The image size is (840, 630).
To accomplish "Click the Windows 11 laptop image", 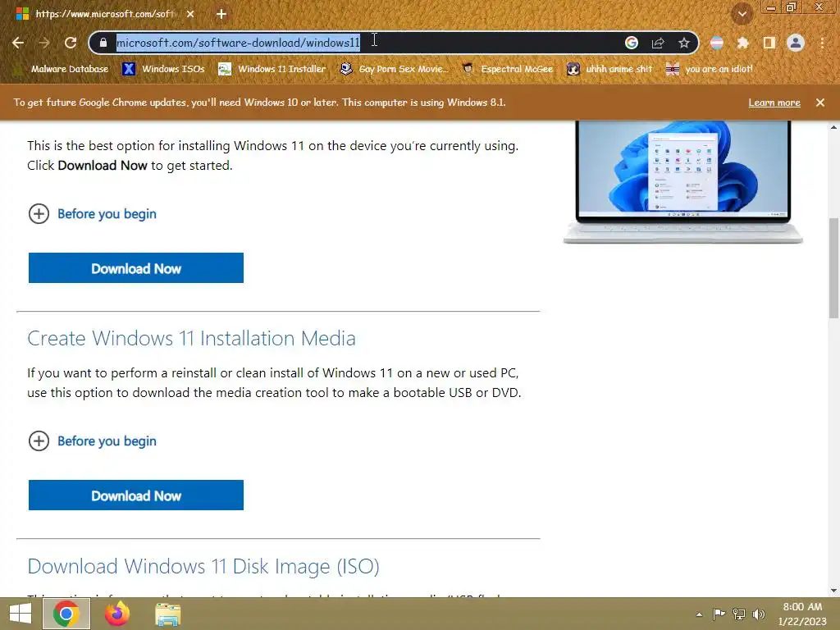I will pos(683,182).
